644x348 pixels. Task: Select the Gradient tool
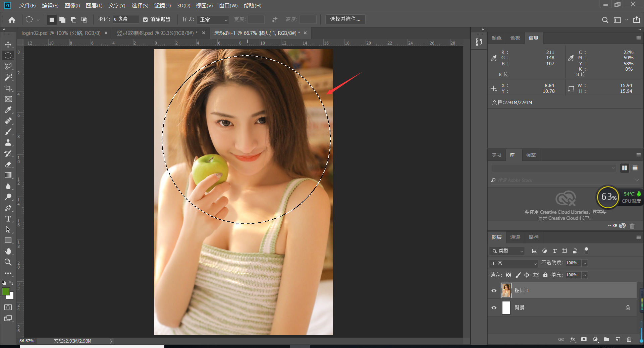[x=8, y=175]
